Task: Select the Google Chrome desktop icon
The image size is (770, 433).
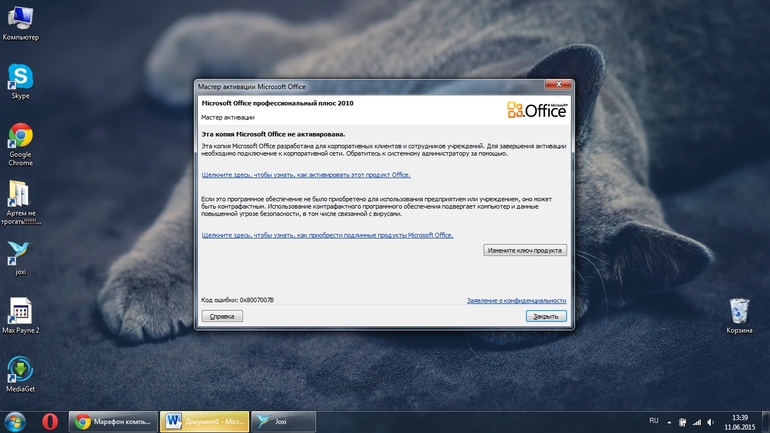Action: [20, 144]
